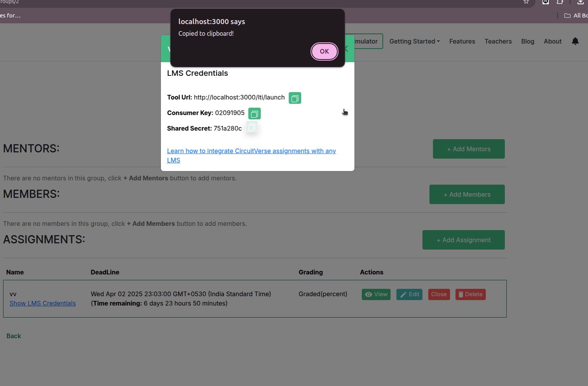This screenshot has width=588, height=386.
Task: Copy the Consumer Key value
Action: pos(254,114)
